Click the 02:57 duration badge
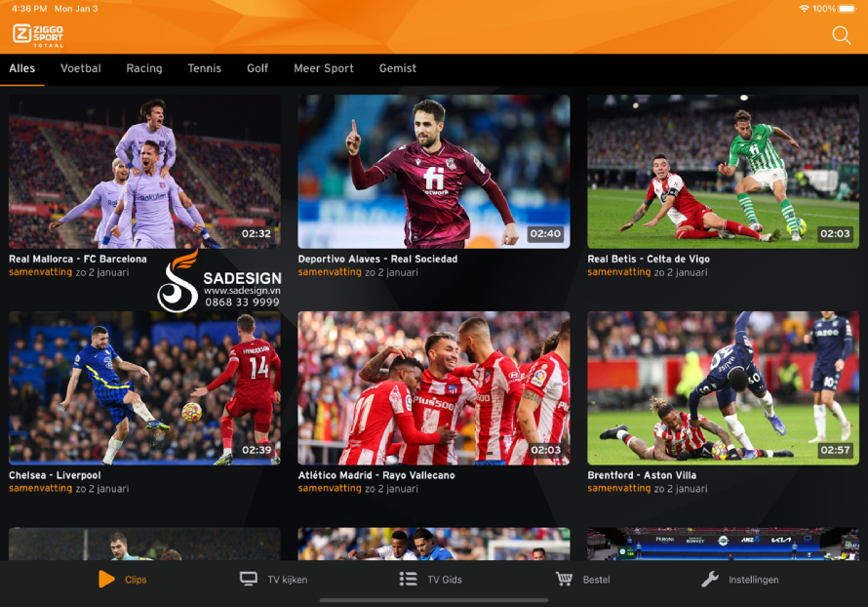The width and height of the screenshot is (868, 607). [835, 450]
